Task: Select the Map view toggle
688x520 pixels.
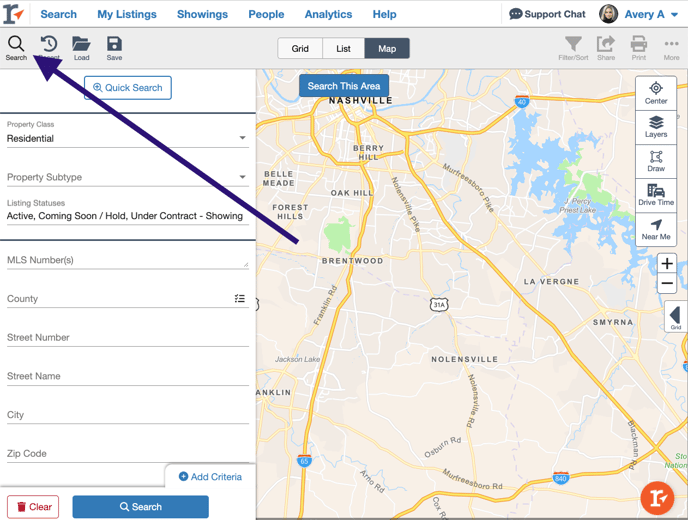Action: pos(387,48)
